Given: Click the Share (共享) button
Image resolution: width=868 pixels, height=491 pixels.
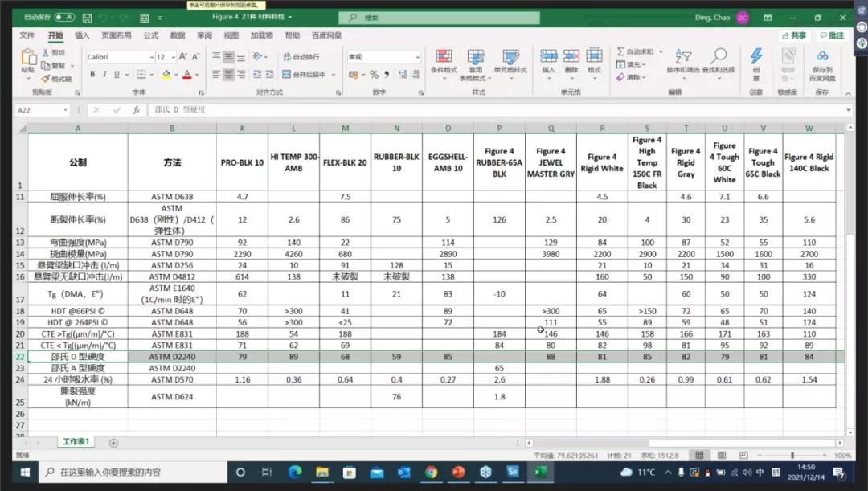Looking at the screenshot, I should pos(794,35).
